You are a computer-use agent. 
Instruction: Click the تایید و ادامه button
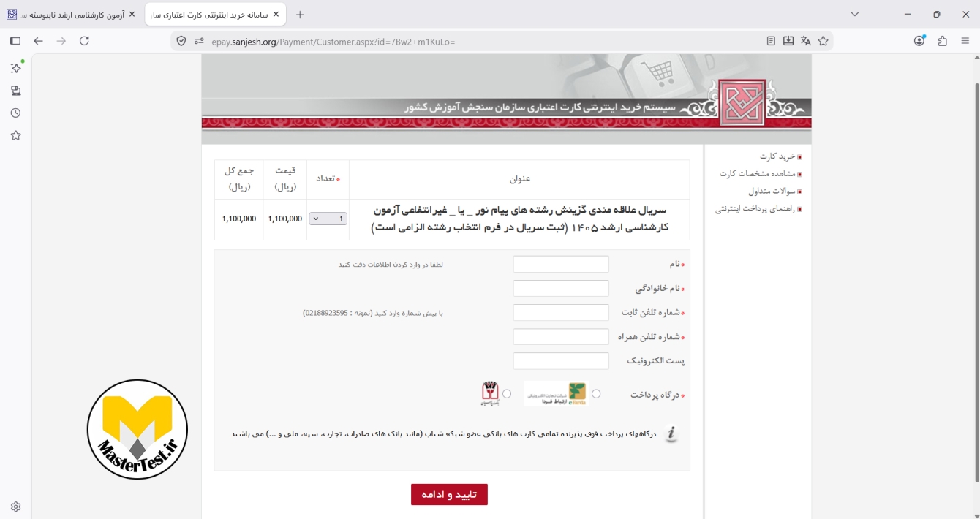point(449,494)
